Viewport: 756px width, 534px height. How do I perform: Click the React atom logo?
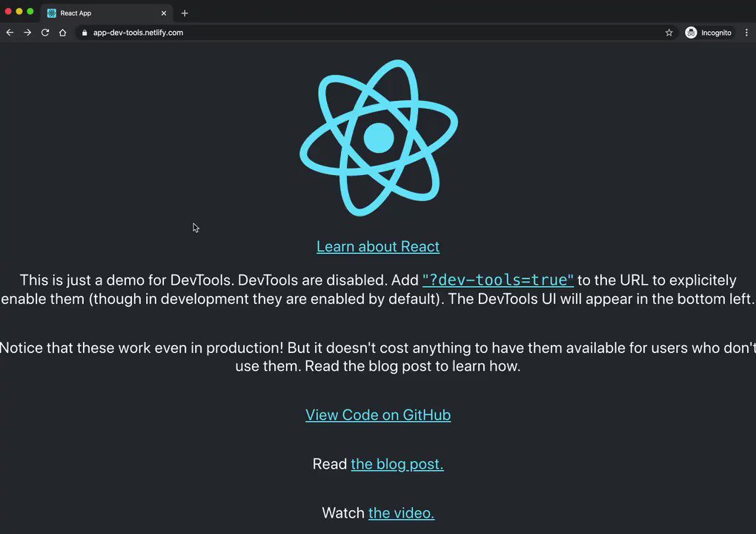[x=378, y=136]
